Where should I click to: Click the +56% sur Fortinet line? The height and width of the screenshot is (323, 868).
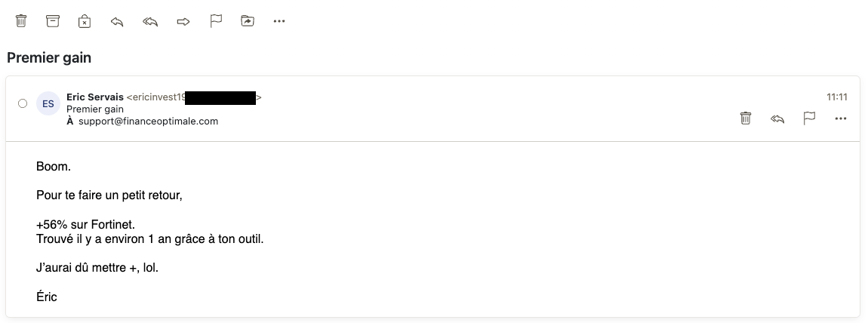pyautogui.click(x=86, y=225)
